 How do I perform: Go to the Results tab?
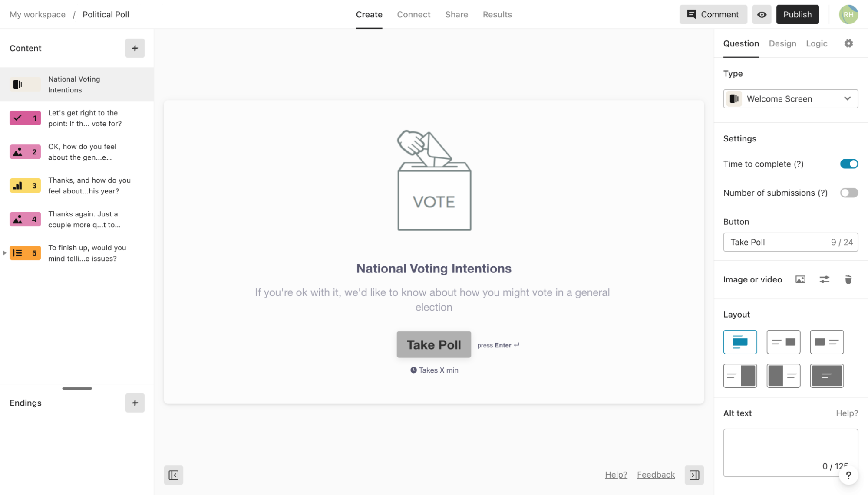tap(497, 14)
